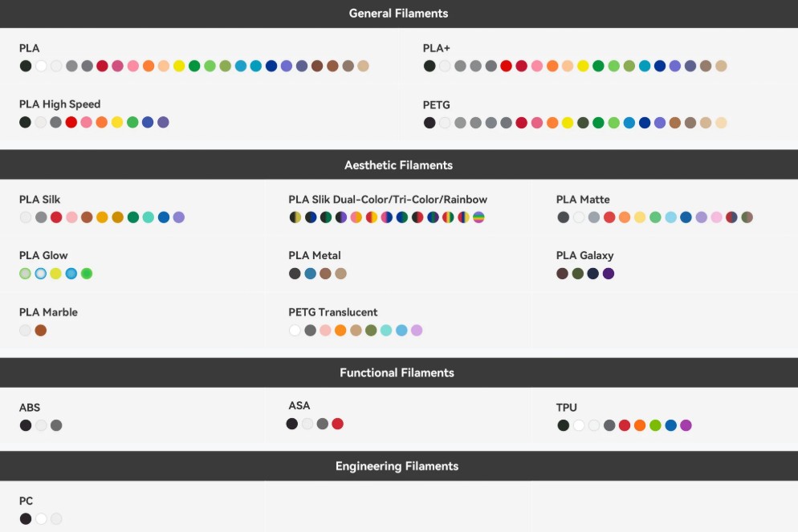Click the PETG Translucent label

click(x=332, y=312)
